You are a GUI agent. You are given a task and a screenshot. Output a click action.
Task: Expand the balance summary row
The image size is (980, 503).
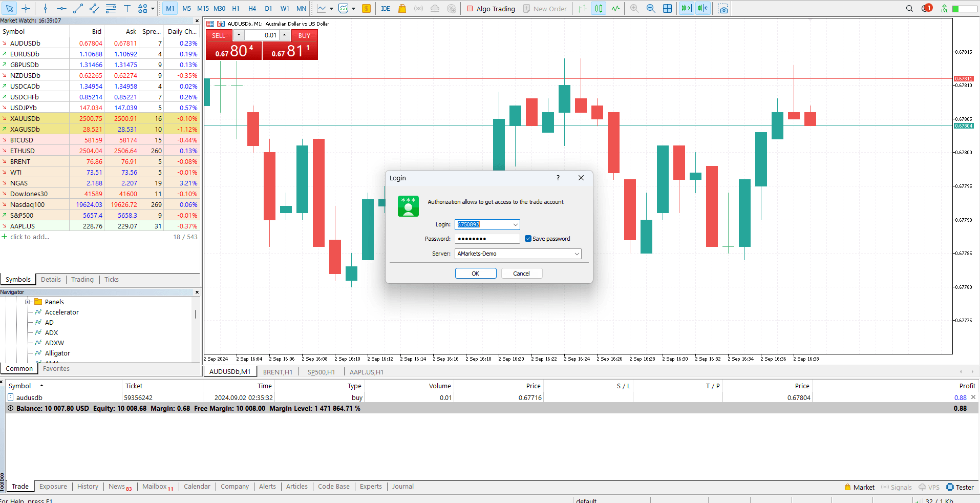(x=10, y=408)
